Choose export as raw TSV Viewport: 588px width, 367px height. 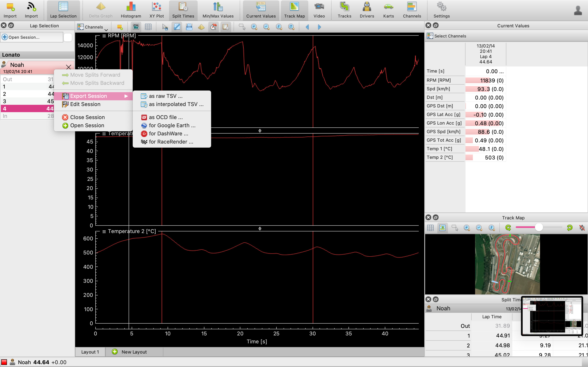(x=165, y=96)
